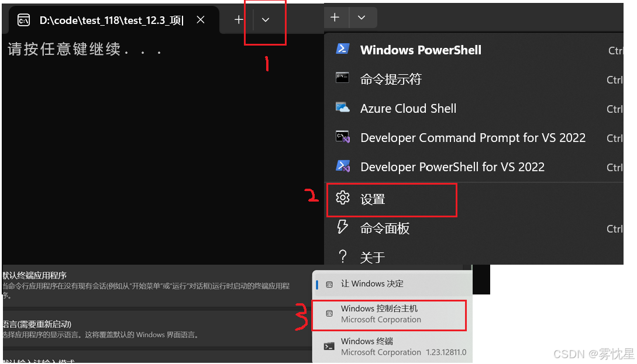Click the 语言(需要重新启动) setting row
Image resolution: width=637 pixels, height=364 pixels.
pyautogui.click(x=156, y=329)
